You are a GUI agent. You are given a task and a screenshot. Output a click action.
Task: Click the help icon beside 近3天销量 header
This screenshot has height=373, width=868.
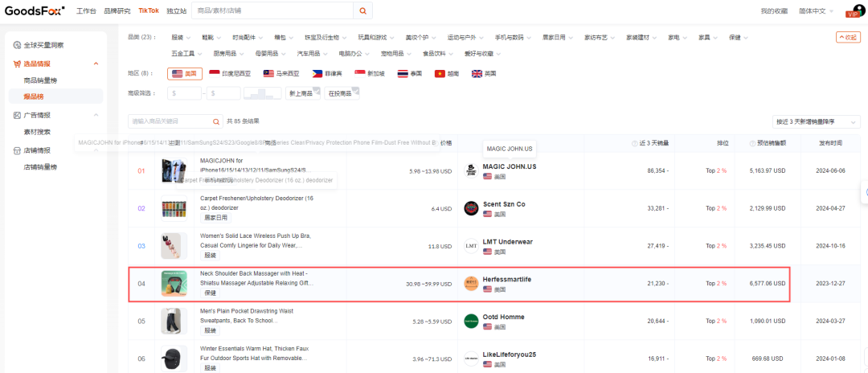[x=634, y=143]
